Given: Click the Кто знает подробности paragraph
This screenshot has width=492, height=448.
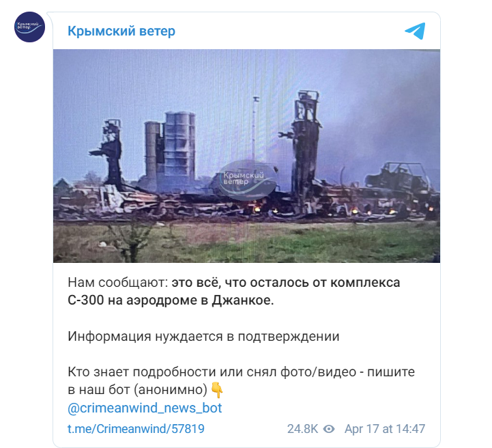Looking at the screenshot, I should click(241, 381).
